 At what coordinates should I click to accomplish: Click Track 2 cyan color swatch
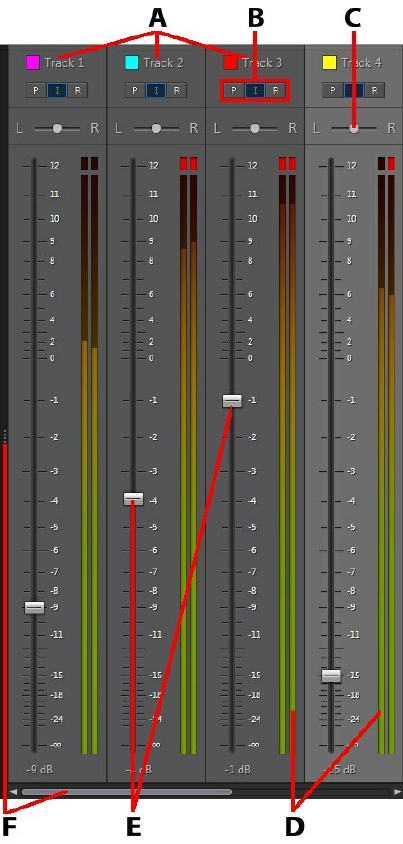click(x=132, y=63)
